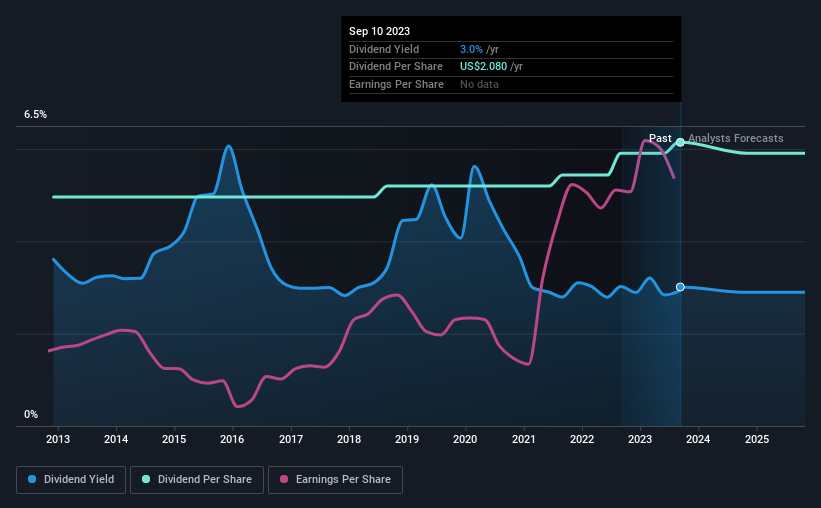
Task: Click the US$2.080 dividend per share value
Action: pyautogui.click(x=483, y=67)
